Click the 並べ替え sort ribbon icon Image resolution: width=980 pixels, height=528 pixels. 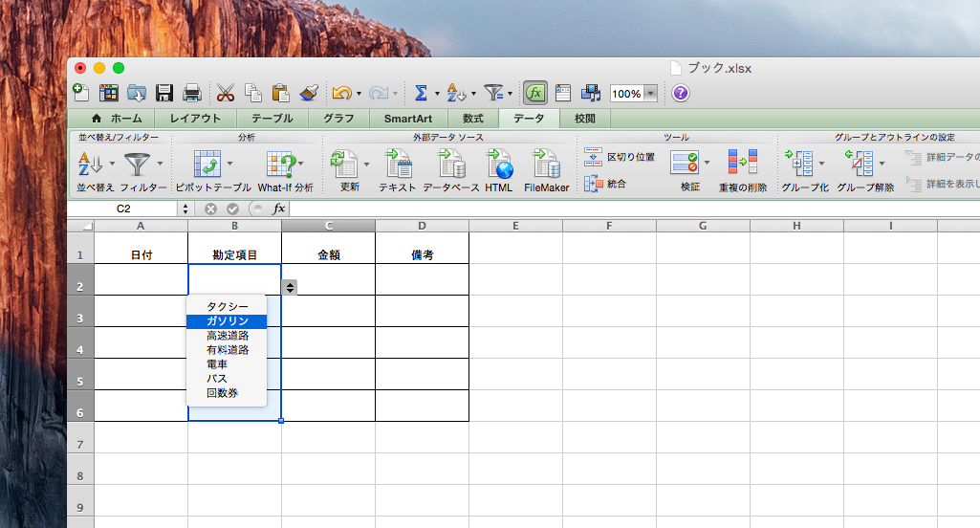click(91, 164)
